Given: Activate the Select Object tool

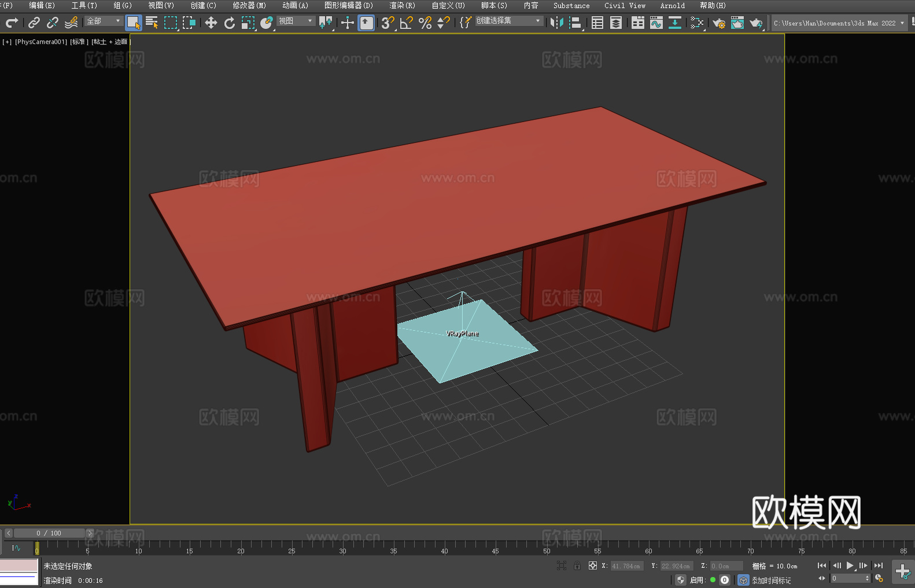Looking at the screenshot, I should pyautogui.click(x=134, y=23).
